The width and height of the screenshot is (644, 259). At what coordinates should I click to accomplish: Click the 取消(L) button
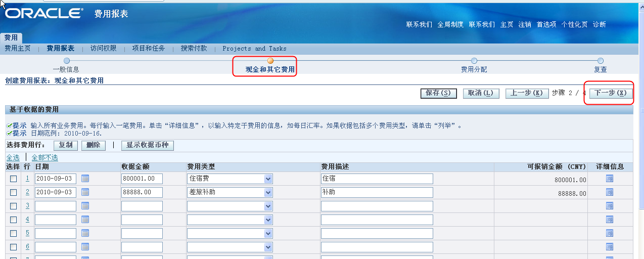pos(481,93)
